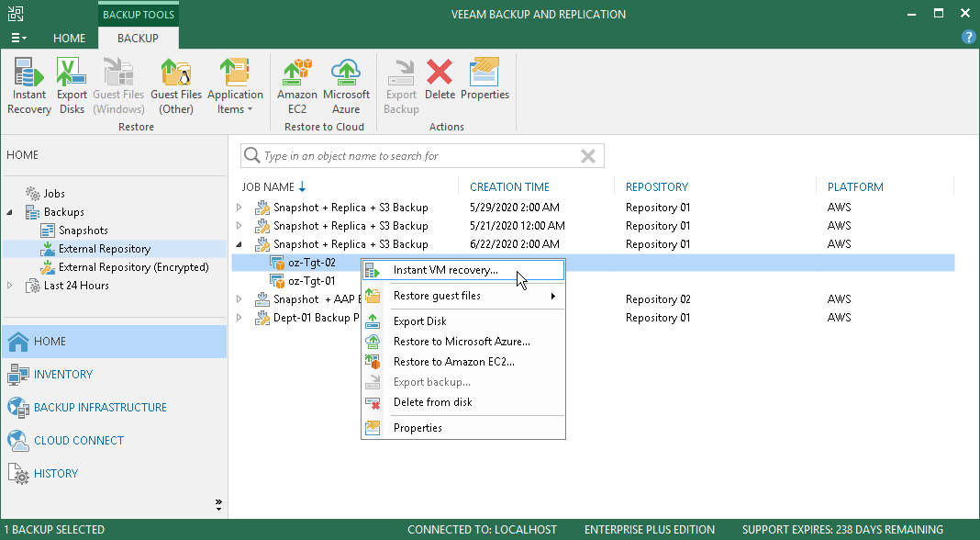Click the Delete from disk menu icon
980x540 pixels.
click(x=373, y=402)
